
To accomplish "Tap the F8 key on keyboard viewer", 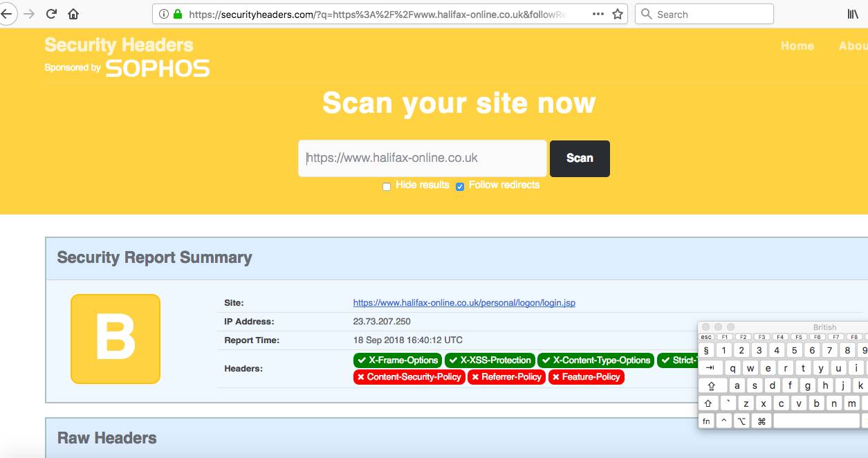I will [854, 337].
